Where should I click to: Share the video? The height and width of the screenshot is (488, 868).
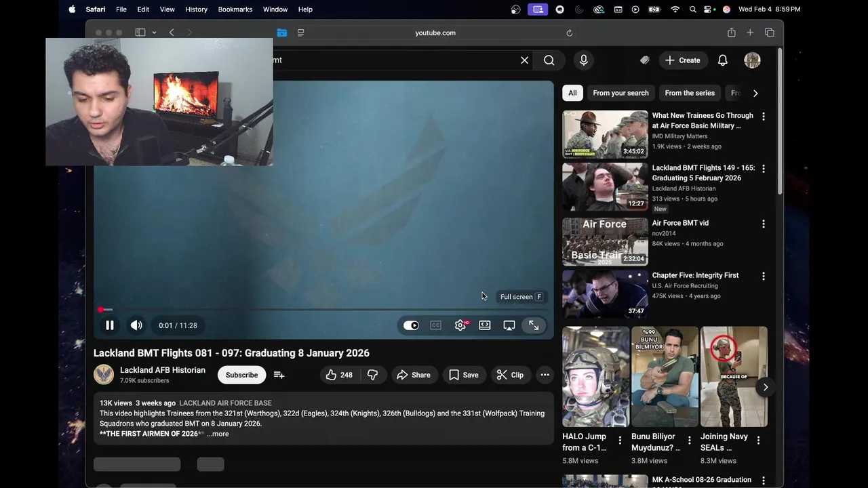point(414,375)
